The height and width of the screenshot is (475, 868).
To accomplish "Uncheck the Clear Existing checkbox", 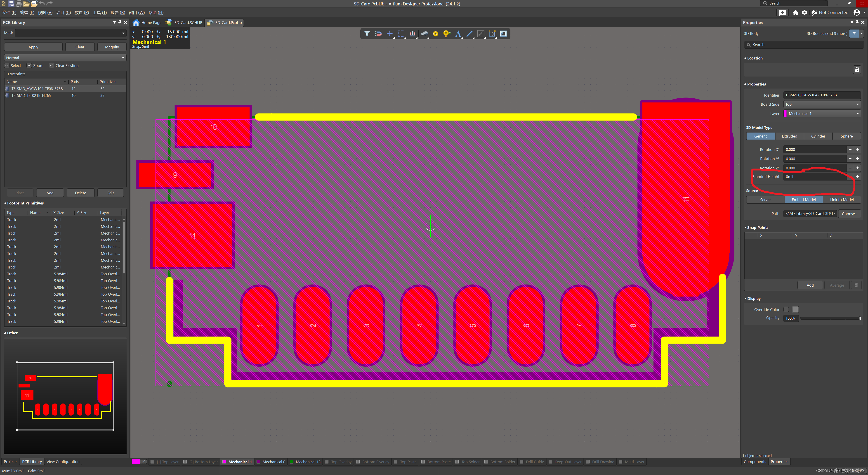I will coord(52,65).
